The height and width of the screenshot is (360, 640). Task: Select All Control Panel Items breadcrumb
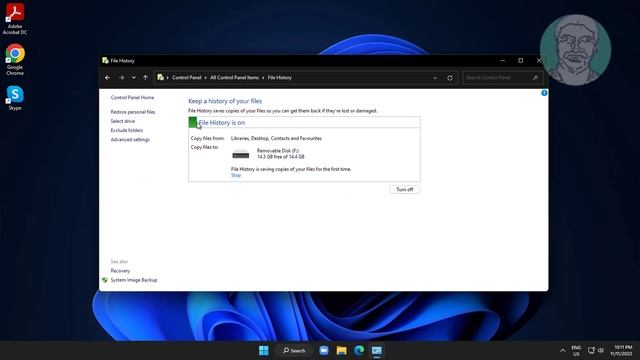tap(234, 78)
